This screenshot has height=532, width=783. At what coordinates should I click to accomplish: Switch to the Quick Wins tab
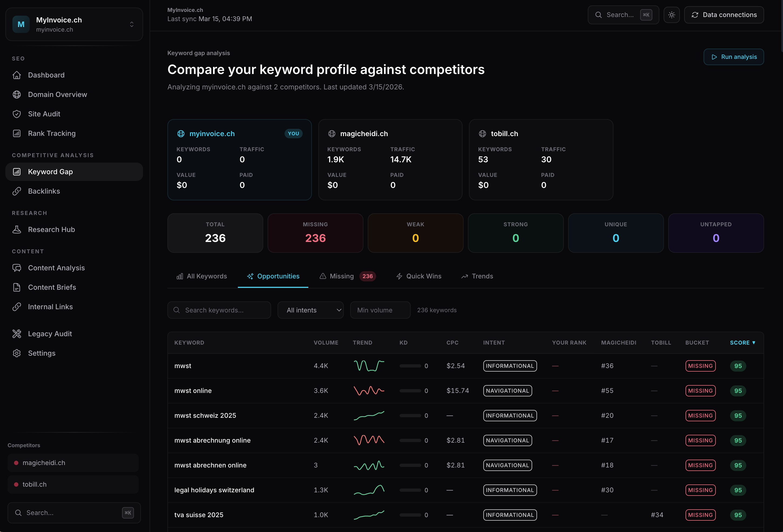pyautogui.click(x=418, y=276)
